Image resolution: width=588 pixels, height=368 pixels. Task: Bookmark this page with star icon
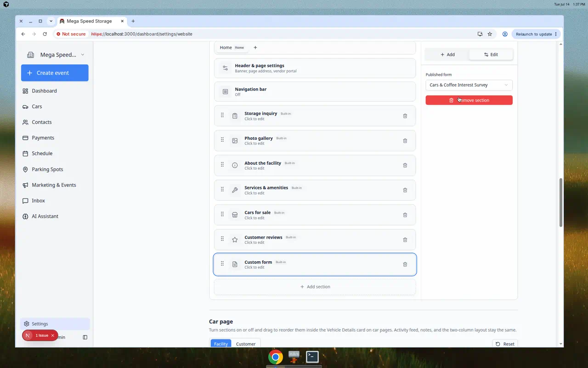click(x=490, y=34)
